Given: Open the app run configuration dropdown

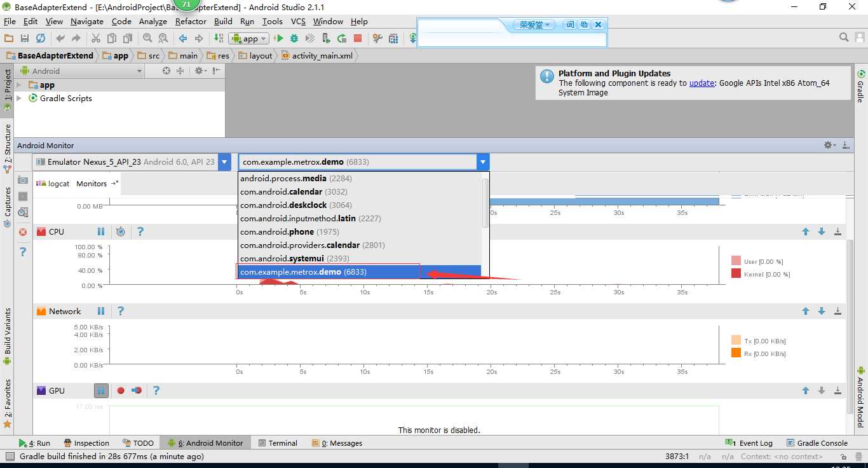Looking at the screenshot, I should tap(250, 39).
